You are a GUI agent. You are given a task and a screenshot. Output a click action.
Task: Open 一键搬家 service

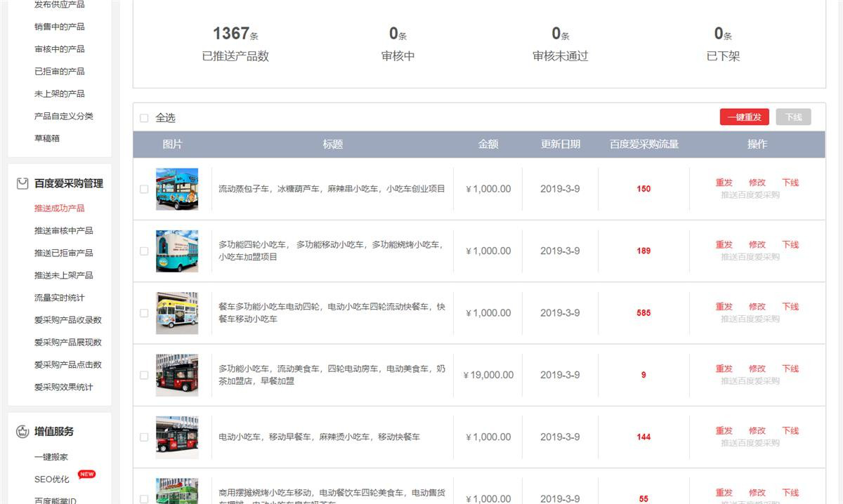51,457
